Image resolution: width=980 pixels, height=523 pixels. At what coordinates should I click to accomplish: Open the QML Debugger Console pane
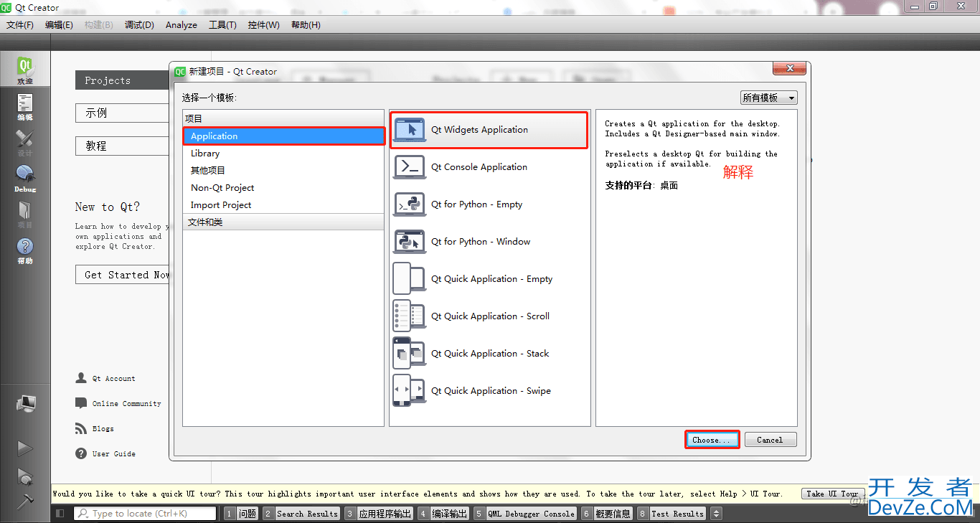(x=524, y=514)
